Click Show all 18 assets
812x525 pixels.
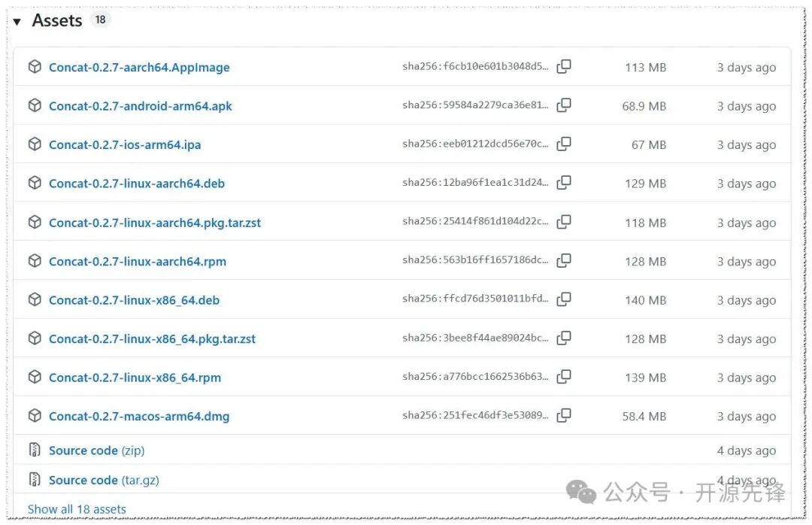pyautogui.click(x=77, y=509)
